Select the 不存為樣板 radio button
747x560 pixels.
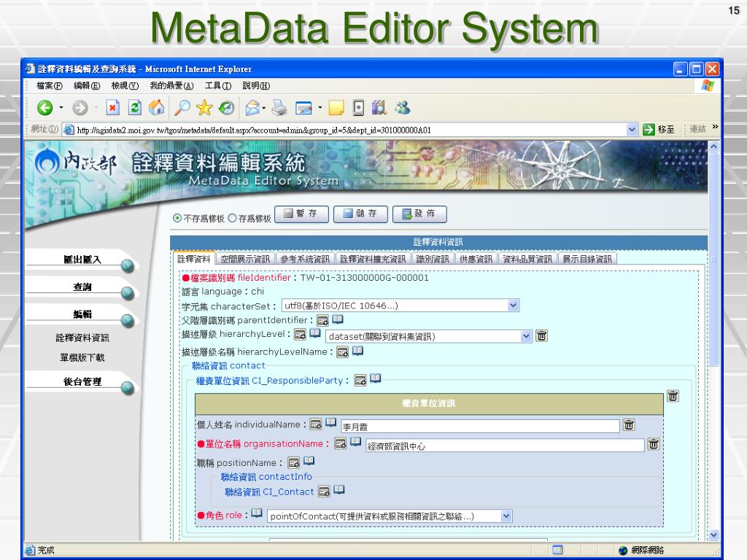[177, 218]
